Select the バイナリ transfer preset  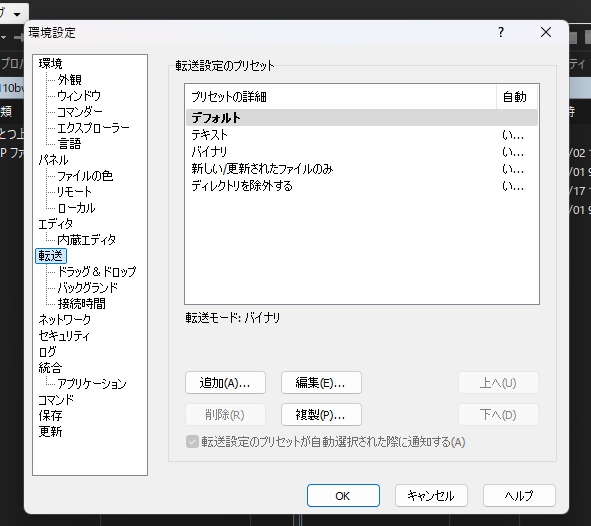361,152
